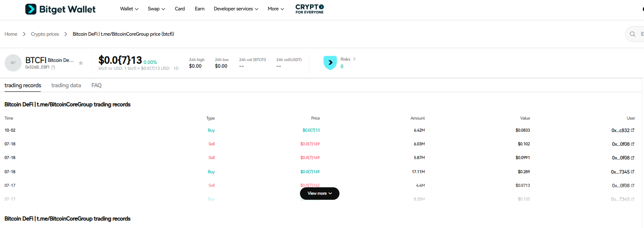Click the Value column header
The width and height of the screenshot is (644, 228).
pyautogui.click(x=525, y=118)
